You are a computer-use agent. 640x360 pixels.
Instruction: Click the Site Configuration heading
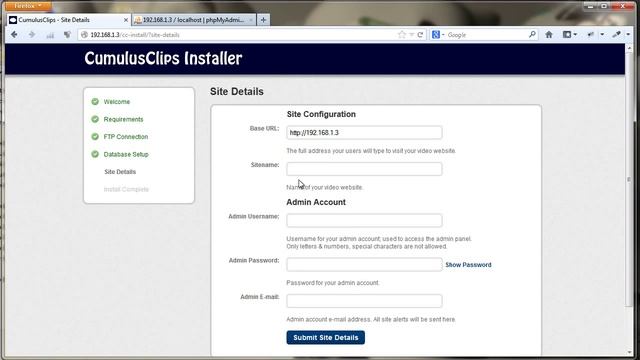click(321, 114)
